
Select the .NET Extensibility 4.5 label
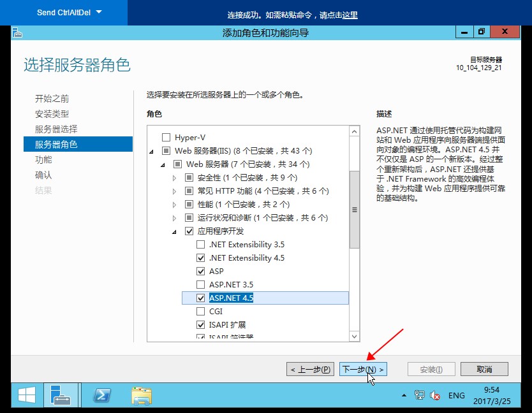pos(247,257)
